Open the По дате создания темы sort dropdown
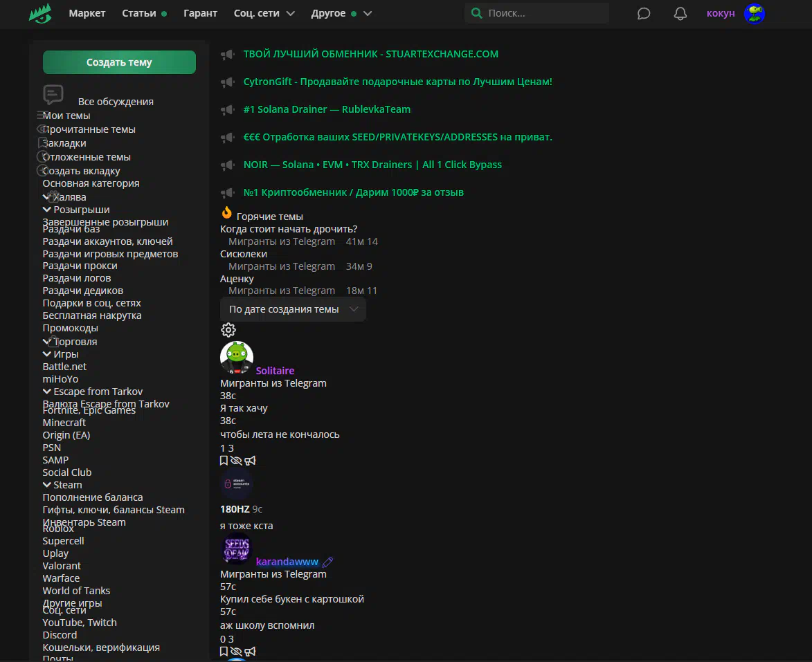 [x=293, y=309]
